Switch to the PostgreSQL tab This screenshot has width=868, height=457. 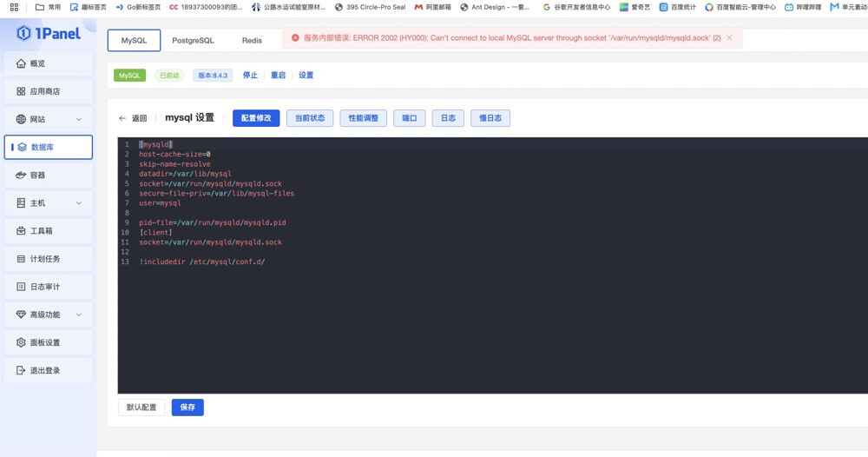click(193, 41)
